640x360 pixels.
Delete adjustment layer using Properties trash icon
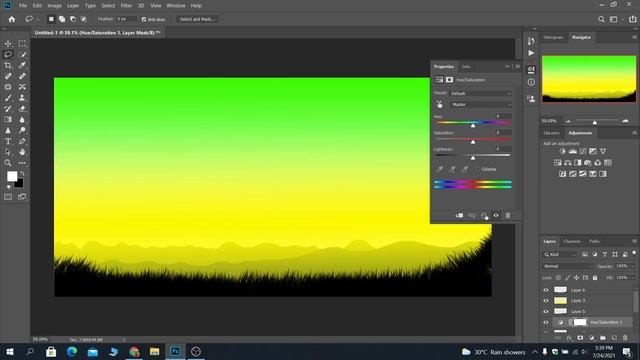(x=508, y=216)
